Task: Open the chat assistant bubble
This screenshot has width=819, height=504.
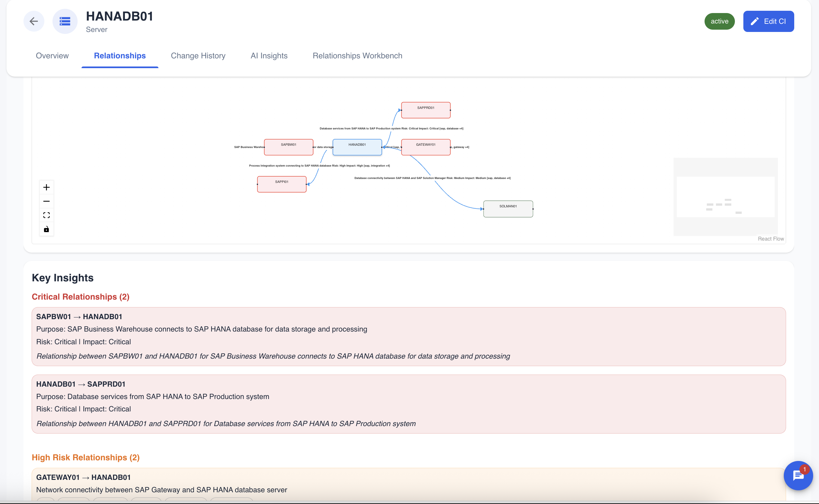Action: (x=798, y=476)
